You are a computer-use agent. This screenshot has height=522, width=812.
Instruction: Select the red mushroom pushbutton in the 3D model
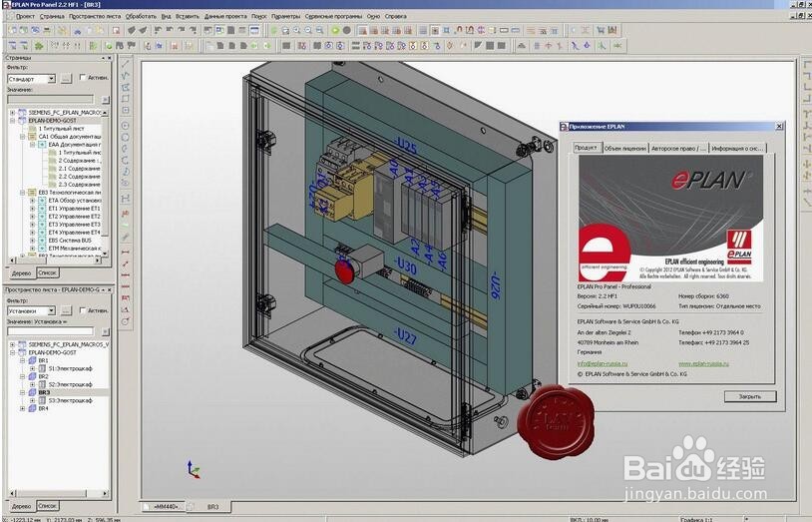click(x=345, y=271)
